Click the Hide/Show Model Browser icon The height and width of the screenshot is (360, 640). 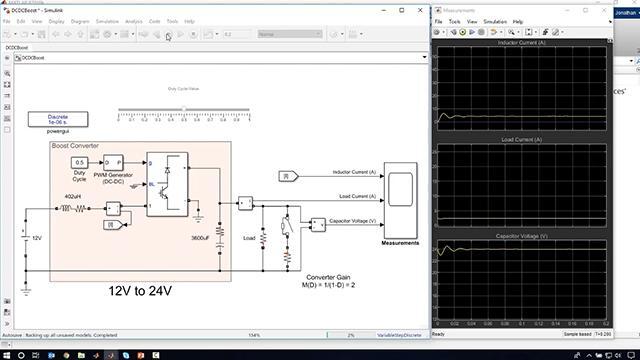coord(7,58)
